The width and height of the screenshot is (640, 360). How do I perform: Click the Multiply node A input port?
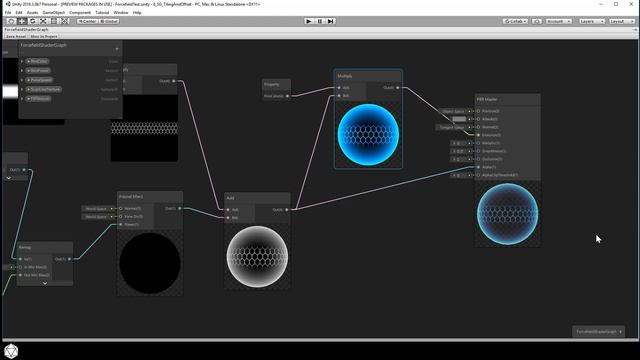339,88
